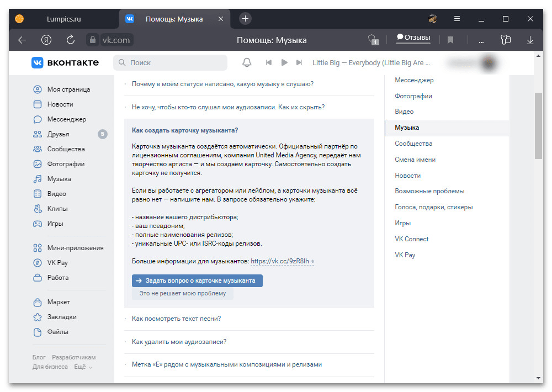Expand Как удалить мои аудиозаписи question
Image resolution: width=552 pixels, height=392 pixels.
(179, 342)
